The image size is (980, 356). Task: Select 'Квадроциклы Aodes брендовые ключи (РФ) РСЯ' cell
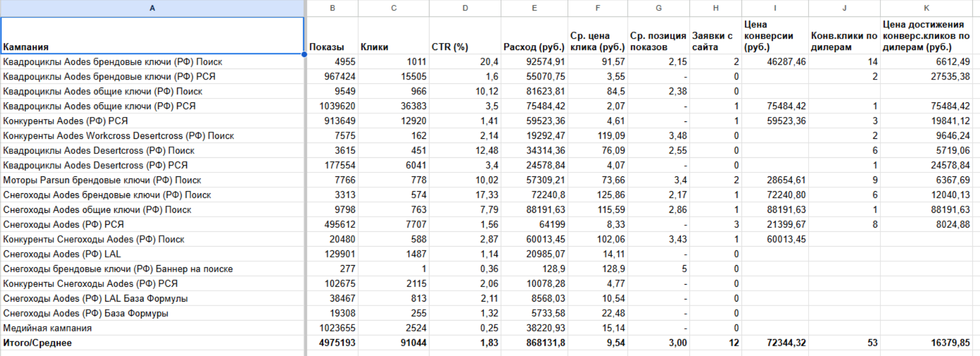coord(152,76)
